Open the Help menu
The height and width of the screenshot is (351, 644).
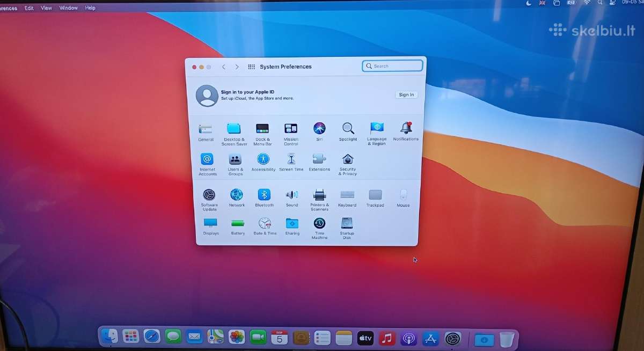tap(90, 8)
